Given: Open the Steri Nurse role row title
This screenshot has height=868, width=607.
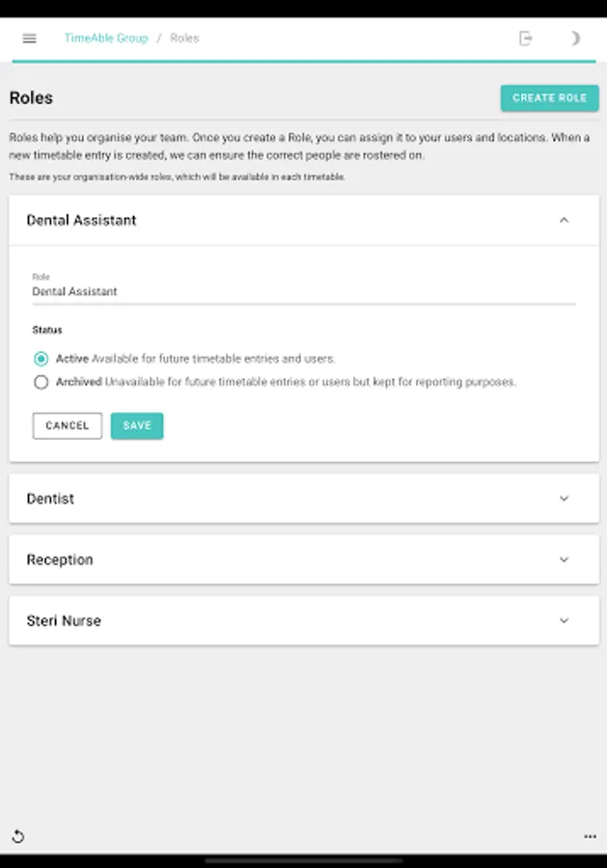Looking at the screenshot, I should [64, 621].
